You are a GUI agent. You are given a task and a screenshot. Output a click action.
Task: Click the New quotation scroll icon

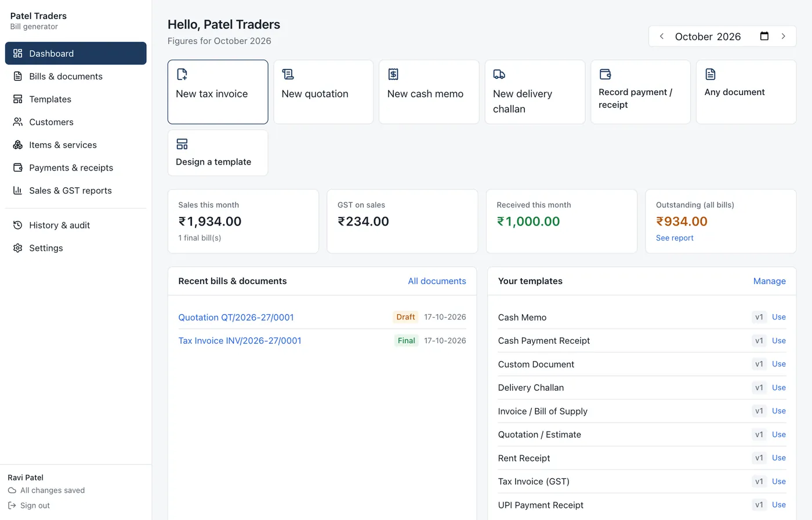[288, 74]
